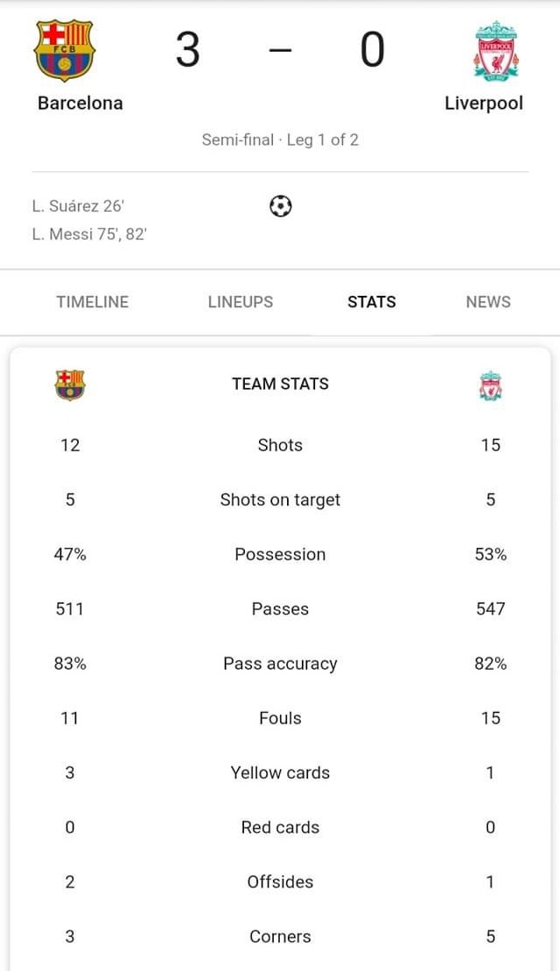Screen dimensions: 560x971
Task: Click the Shots on target row label
Action: click(x=280, y=500)
